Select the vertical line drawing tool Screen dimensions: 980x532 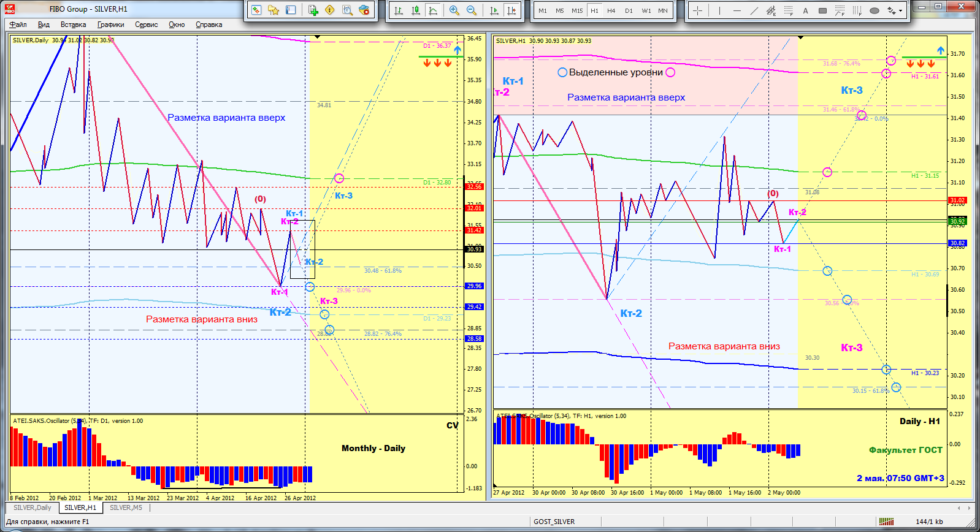coord(719,10)
